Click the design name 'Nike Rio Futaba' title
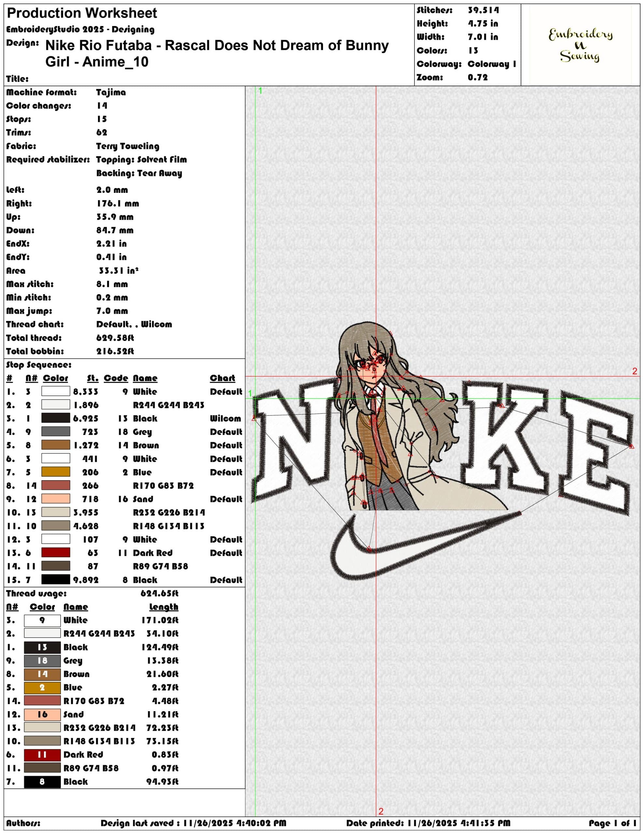The width and height of the screenshot is (644, 834). pyautogui.click(x=217, y=53)
